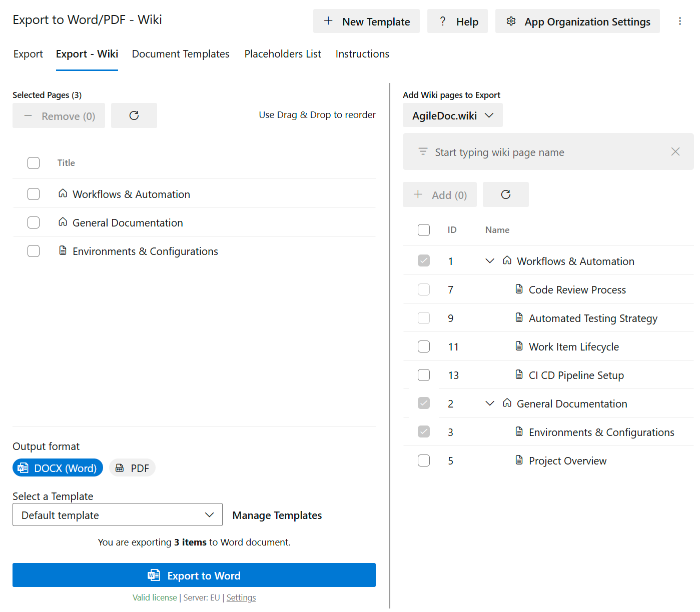Click page icon beside Environments & Configurations in Selected Pages

point(63,250)
